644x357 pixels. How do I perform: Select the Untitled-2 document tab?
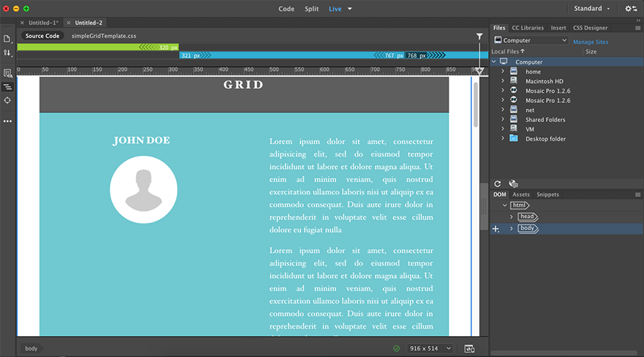pos(89,23)
